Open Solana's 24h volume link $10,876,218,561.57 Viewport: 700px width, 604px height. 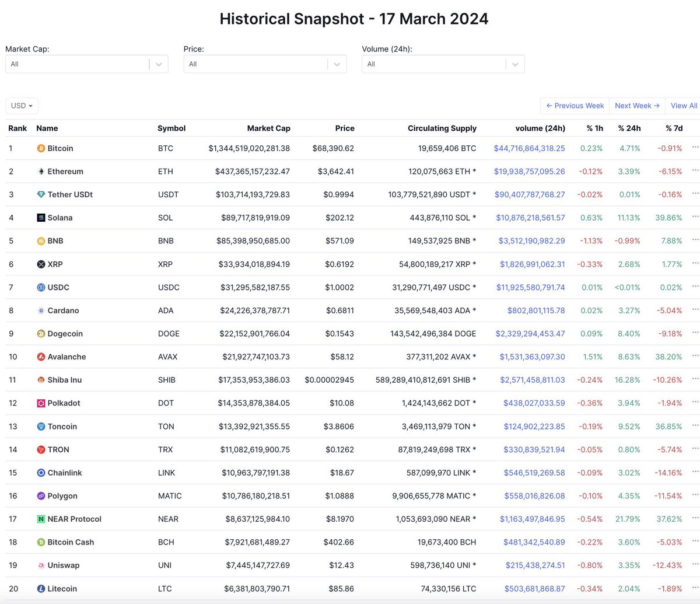pos(530,218)
